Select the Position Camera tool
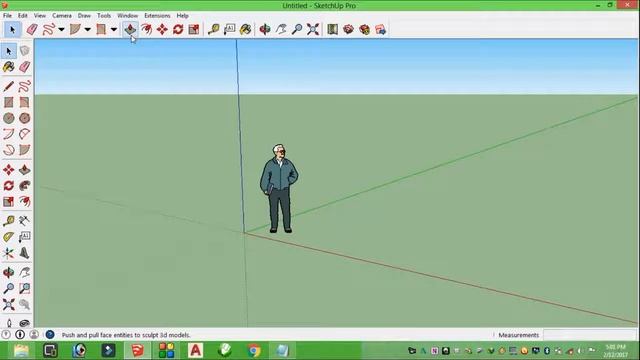640x360 pixels. 9,322
